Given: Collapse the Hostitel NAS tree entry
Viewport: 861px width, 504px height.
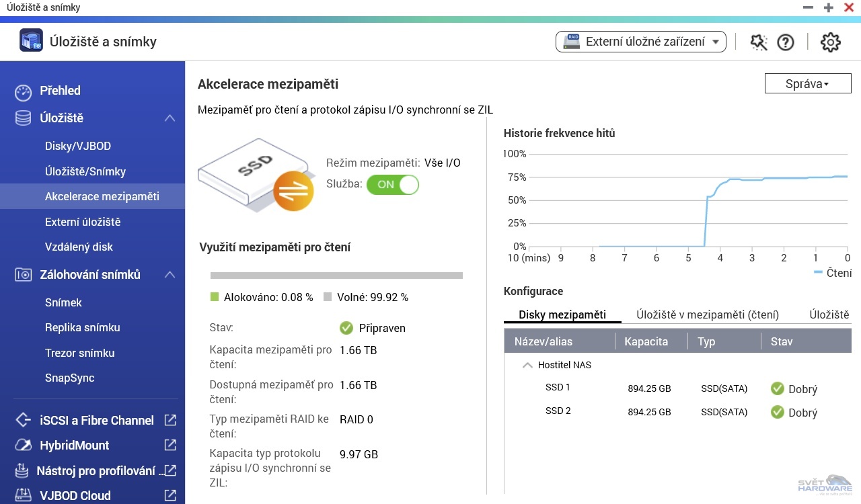Looking at the screenshot, I should click(x=527, y=365).
